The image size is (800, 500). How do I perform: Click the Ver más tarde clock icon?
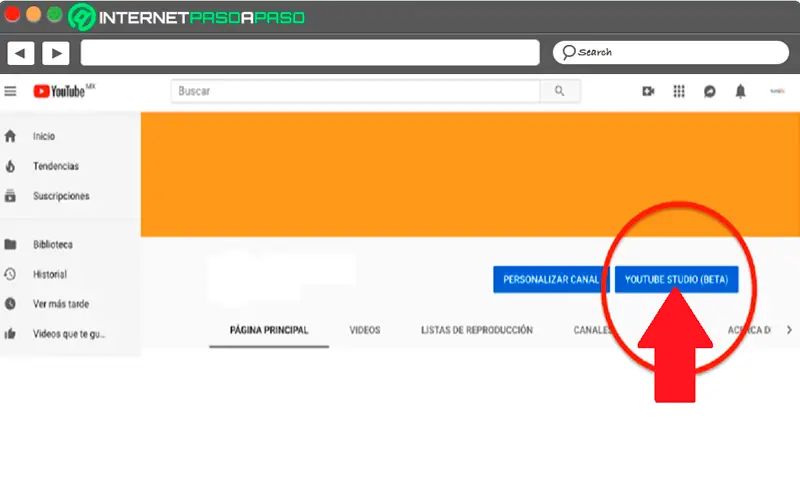pos(10,304)
